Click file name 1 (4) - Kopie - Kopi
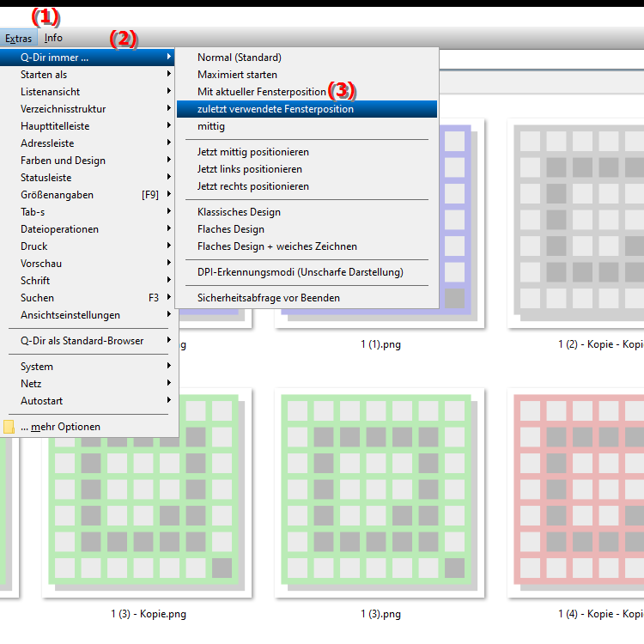The image size is (644, 644). click(601, 614)
